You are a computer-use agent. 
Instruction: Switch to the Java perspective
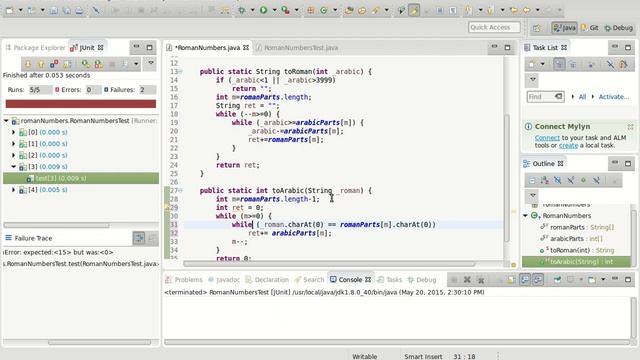tap(564, 28)
